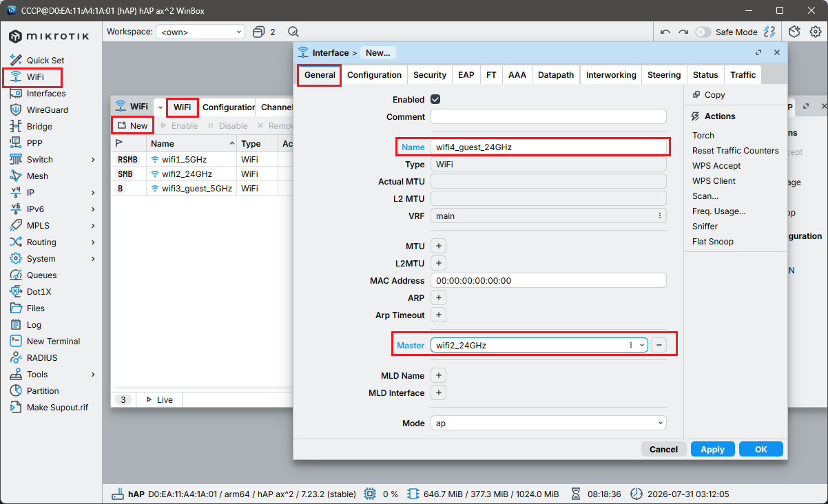Open the Workspace dropdown
Image resolution: width=828 pixels, height=504 pixels.
pyautogui.click(x=200, y=32)
